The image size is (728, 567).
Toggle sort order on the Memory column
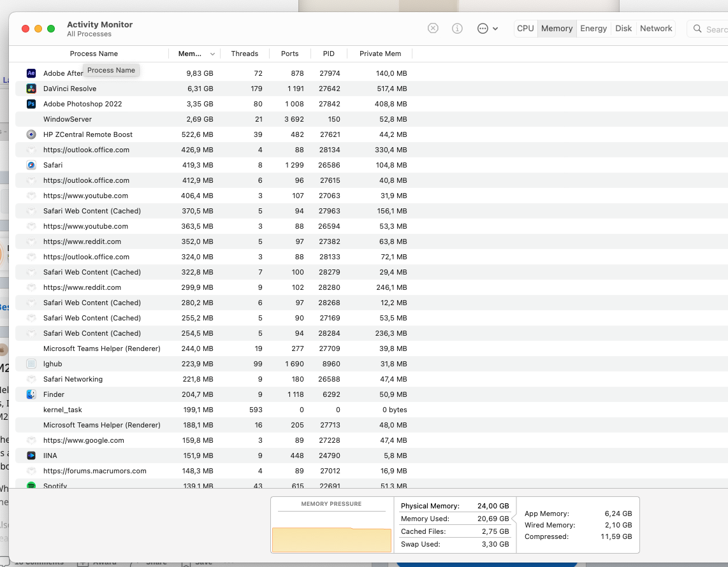(195, 54)
